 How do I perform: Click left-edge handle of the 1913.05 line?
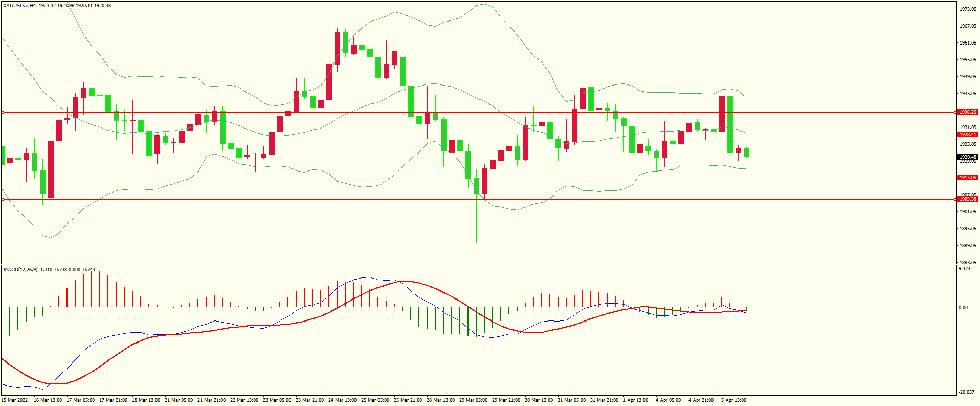[x=3, y=178]
